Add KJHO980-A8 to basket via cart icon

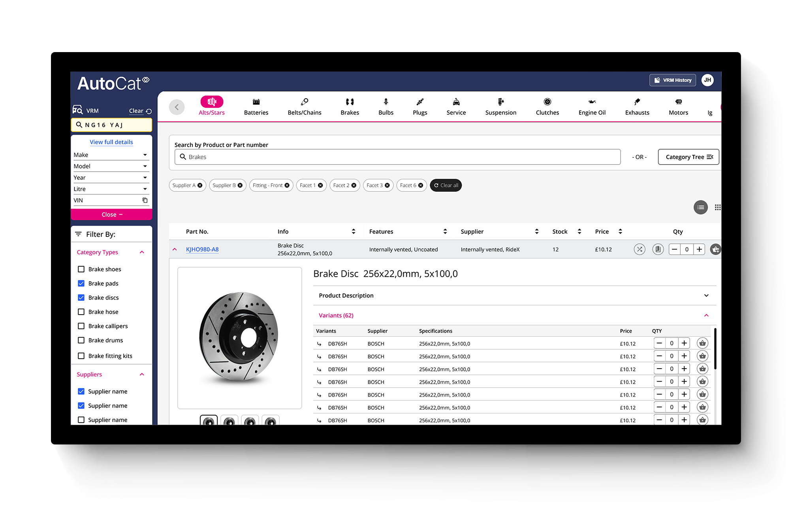pos(715,249)
